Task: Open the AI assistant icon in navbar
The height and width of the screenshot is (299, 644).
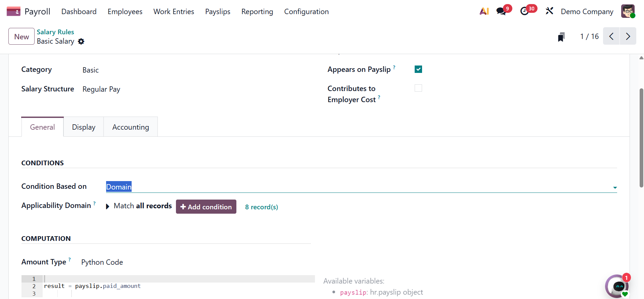Action: point(484,11)
